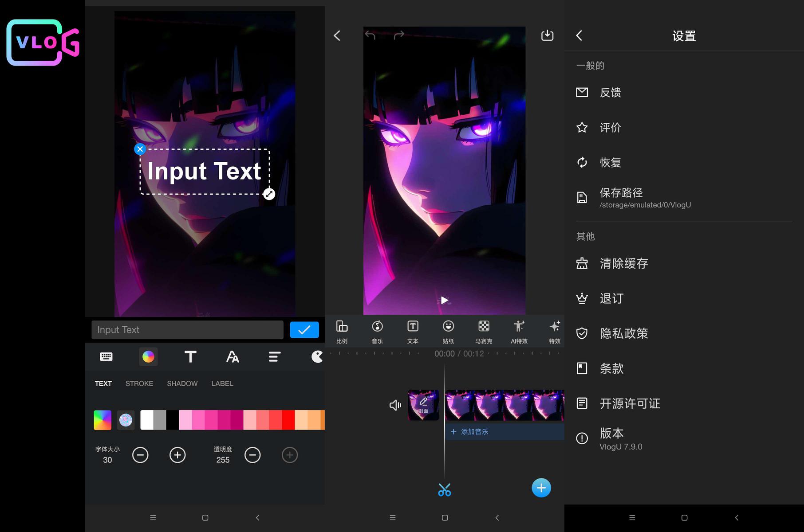Remove the Input Text overlay with blue X
This screenshot has height=532, width=804.
[x=140, y=149]
